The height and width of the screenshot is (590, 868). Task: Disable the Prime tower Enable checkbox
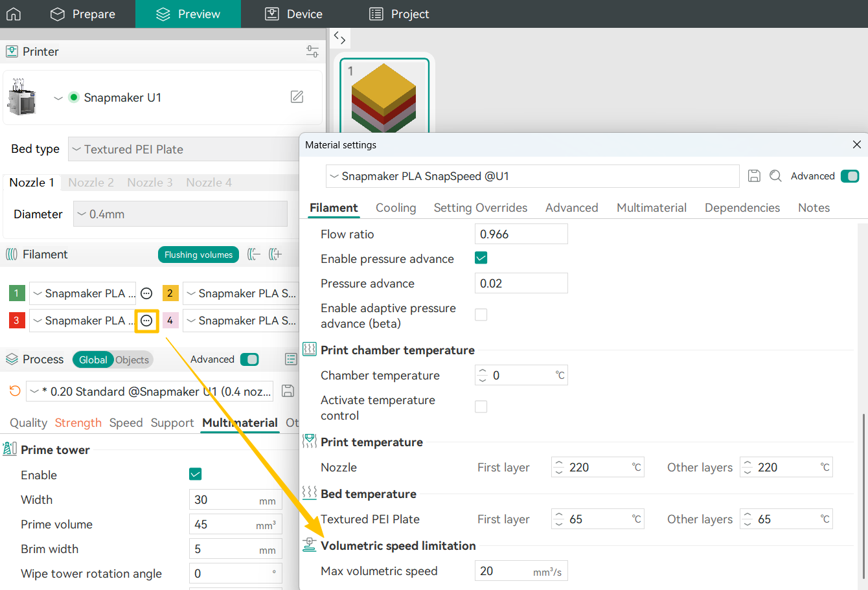[195, 475]
